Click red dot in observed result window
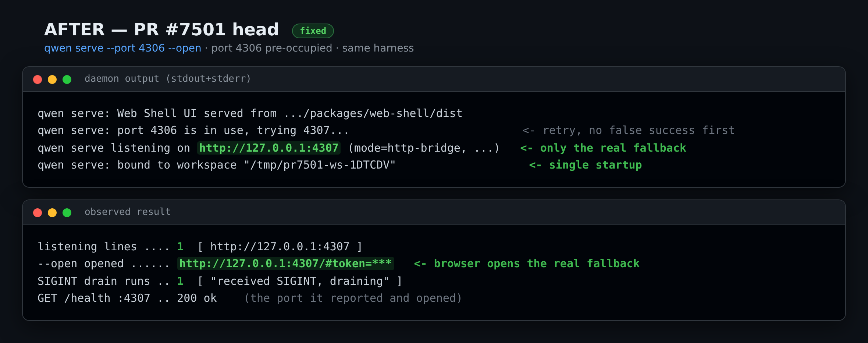868x343 pixels. [x=38, y=213]
